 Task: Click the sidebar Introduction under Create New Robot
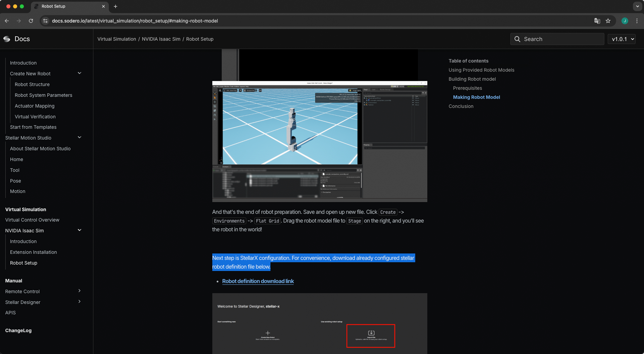(x=23, y=63)
